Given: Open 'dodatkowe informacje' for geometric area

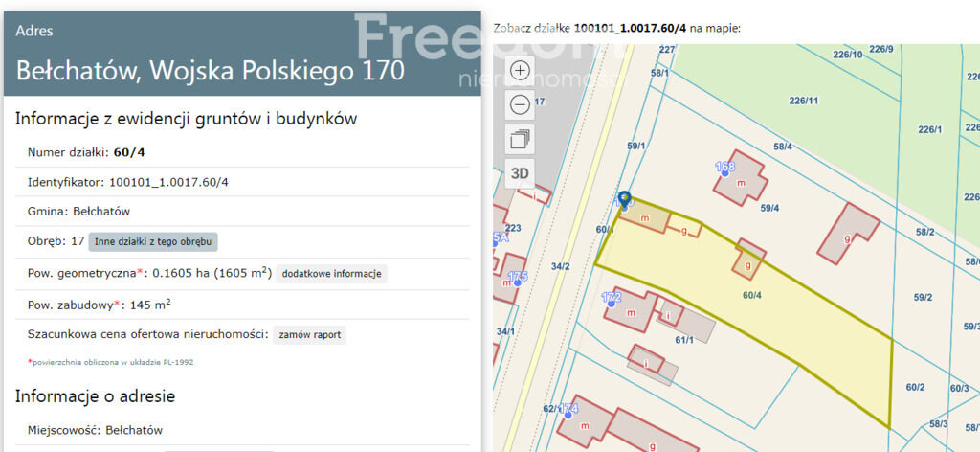Looking at the screenshot, I should click(x=331, y=274).
